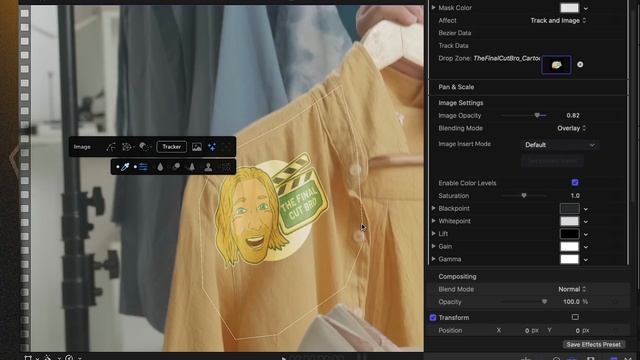Image resolution: width=640 pixels, height=360 pixels.
Task: Open the Gamma swatch dropdown arrow
Action: (x=586, y=260)
